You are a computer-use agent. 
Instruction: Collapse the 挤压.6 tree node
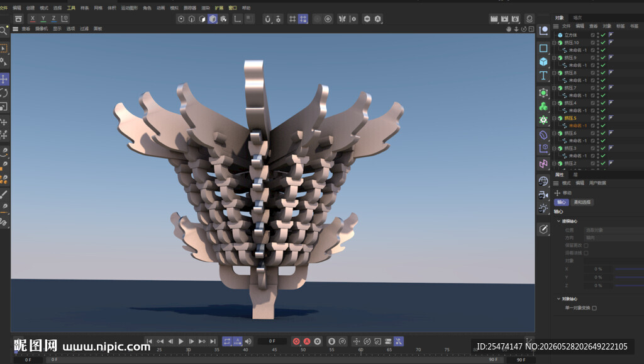(555, 134)
